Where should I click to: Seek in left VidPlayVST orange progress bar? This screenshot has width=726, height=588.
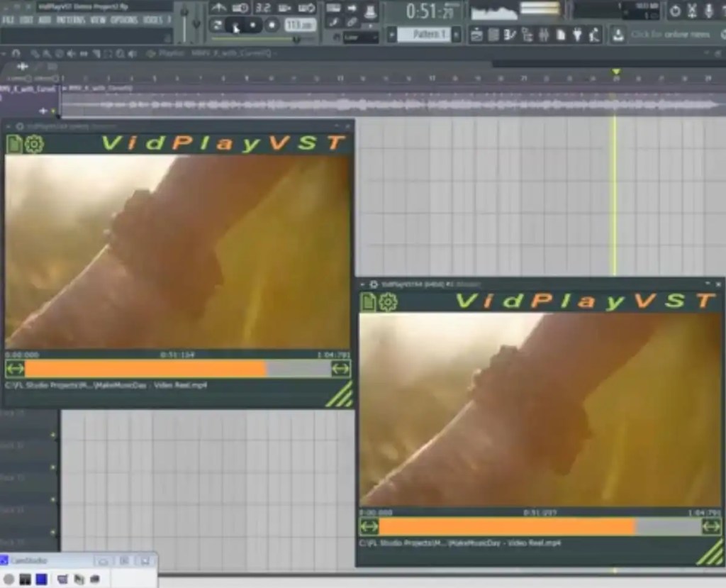pos(178,369)
